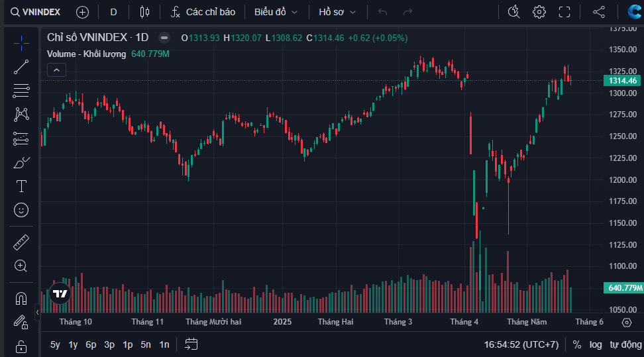Image resolution: width=644 pixels, height=357 pixels.
Task: Click the blue C logo icon
Action: [635, 13]
